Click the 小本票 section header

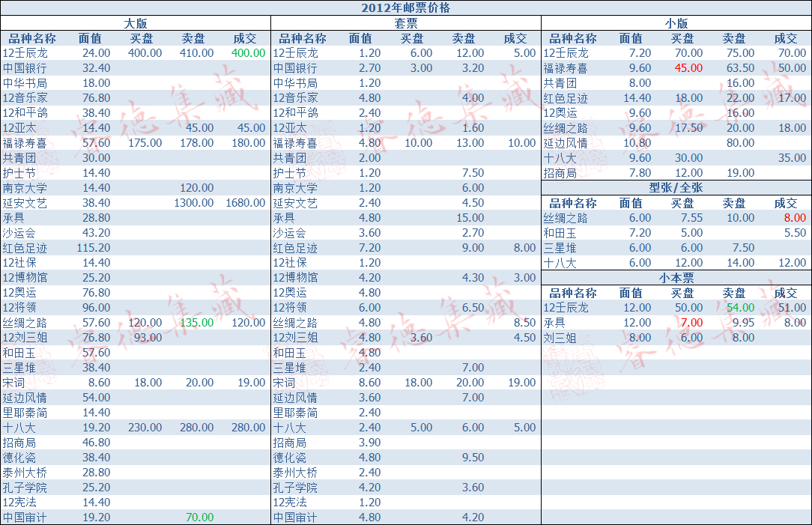676,278
